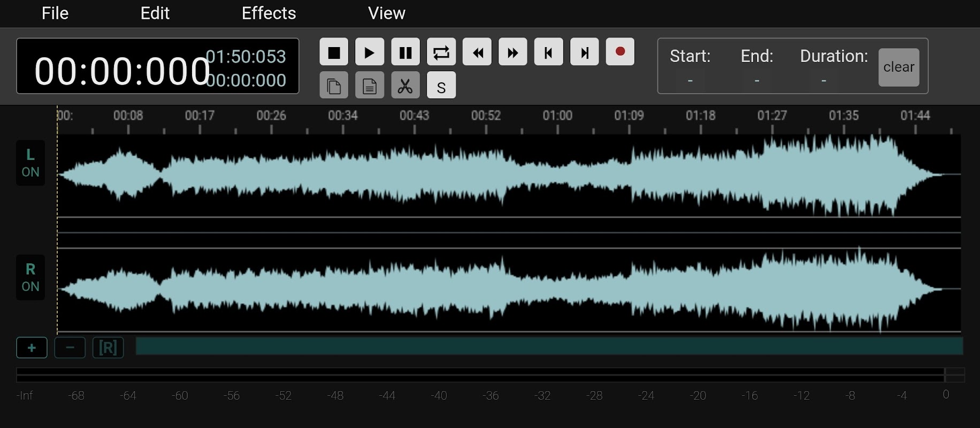Click the paste icon button

point(369,86)
